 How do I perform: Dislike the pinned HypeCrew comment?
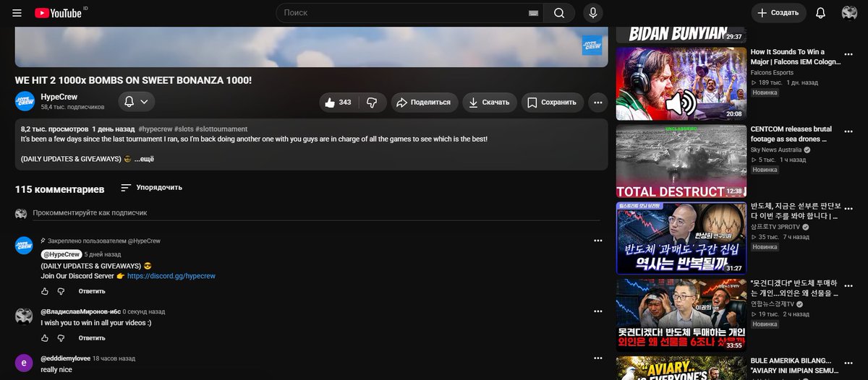click(x=61, y=291)
